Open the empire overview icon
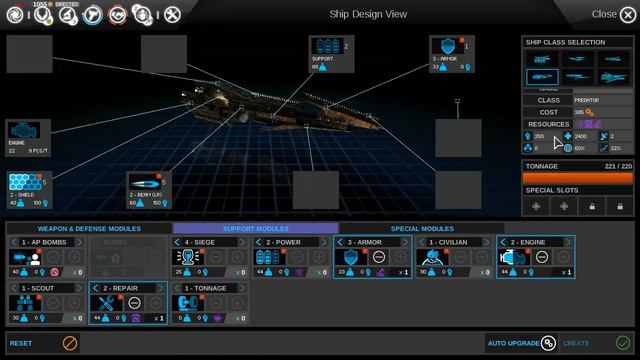This screenshot has width=640, height=360. click(42, 16)
